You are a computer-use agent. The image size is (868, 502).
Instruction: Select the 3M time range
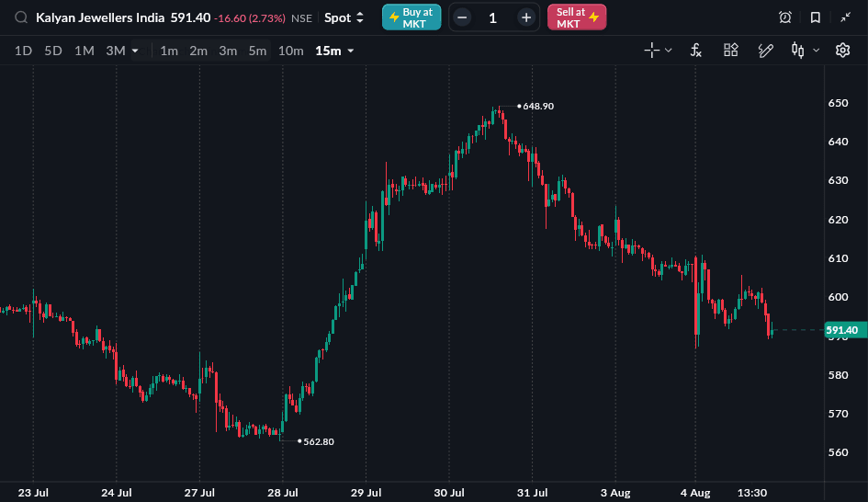pos(116,51)
